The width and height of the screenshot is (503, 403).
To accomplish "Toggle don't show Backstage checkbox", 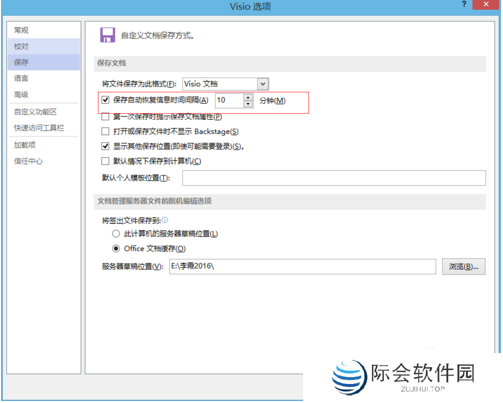I will pos(105,131).
